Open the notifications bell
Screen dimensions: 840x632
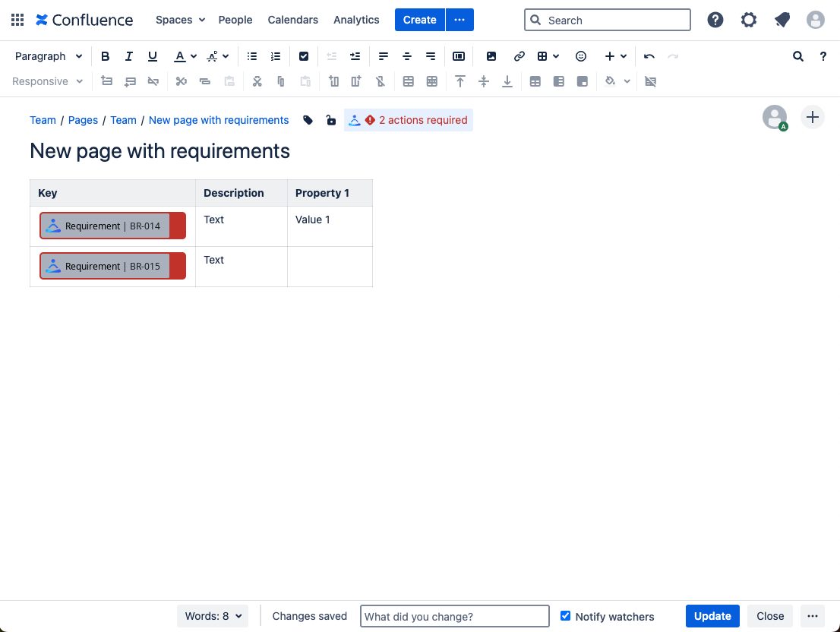[782, 20]
